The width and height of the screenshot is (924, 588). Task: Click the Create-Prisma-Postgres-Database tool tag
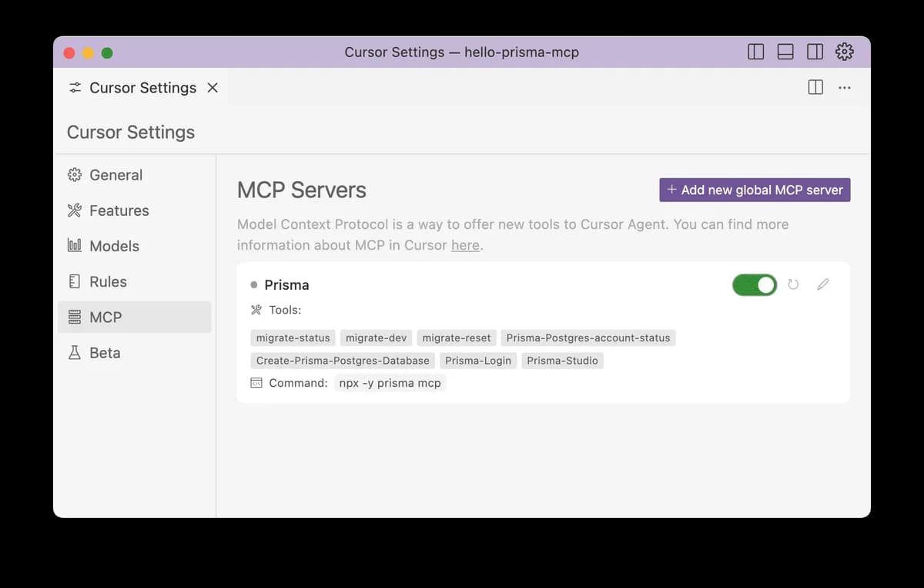pyautogui.click(x=343, y=360)
